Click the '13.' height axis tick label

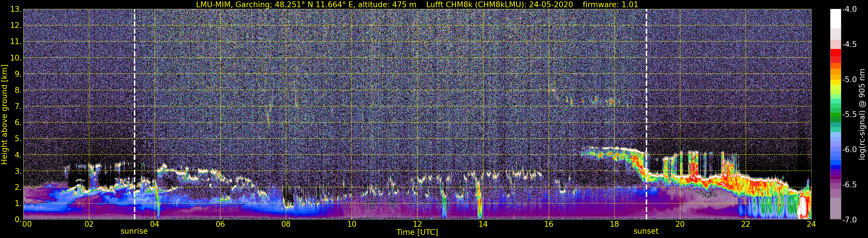point(16,10)
